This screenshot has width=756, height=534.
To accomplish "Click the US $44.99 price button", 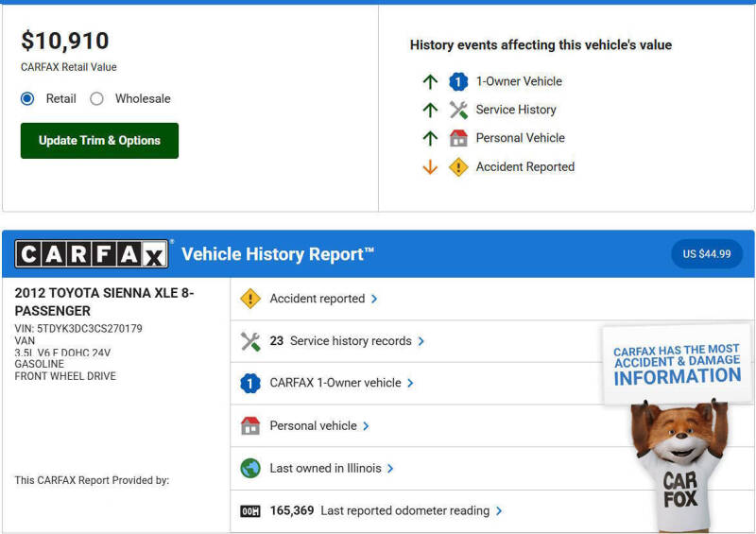I will tap(707, 254).
